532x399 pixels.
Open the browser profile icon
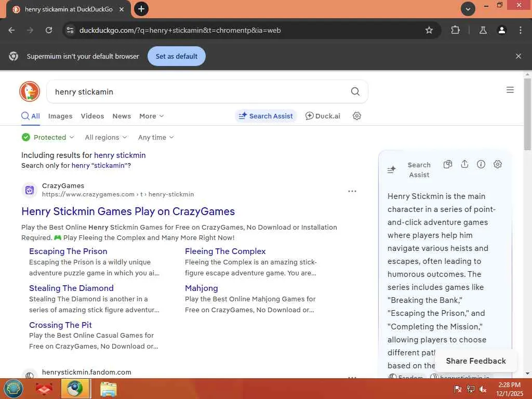click(502, 30)
